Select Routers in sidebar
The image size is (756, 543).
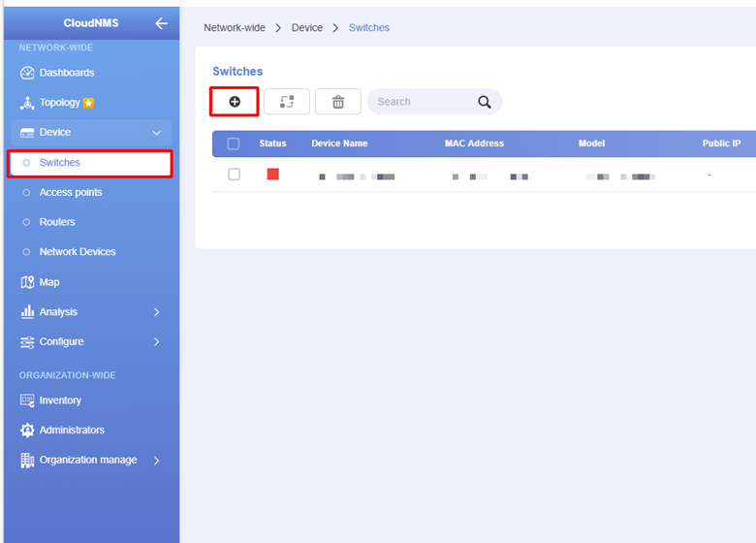[x=57, y=222]
